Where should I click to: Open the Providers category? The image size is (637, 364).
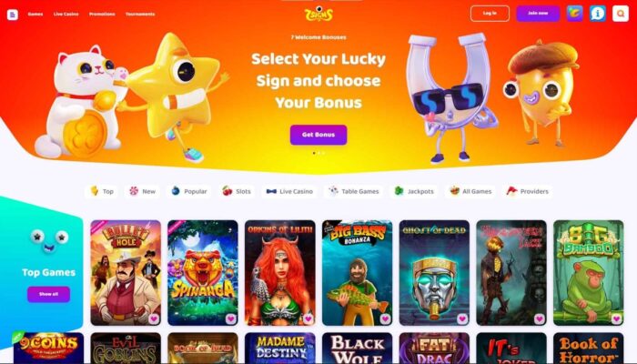click(x=527, y=191)
